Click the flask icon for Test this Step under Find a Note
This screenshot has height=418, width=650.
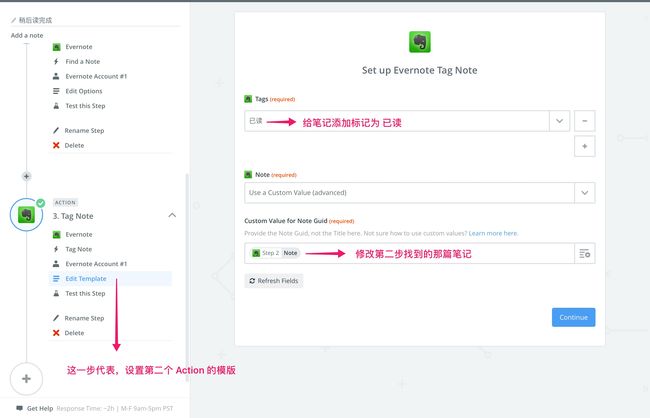pos(56,106)
